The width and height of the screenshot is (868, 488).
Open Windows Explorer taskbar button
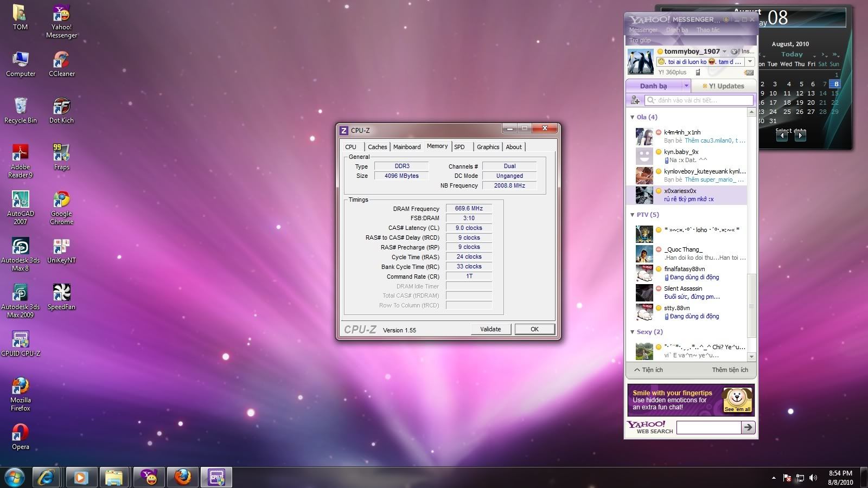(114, 477)
